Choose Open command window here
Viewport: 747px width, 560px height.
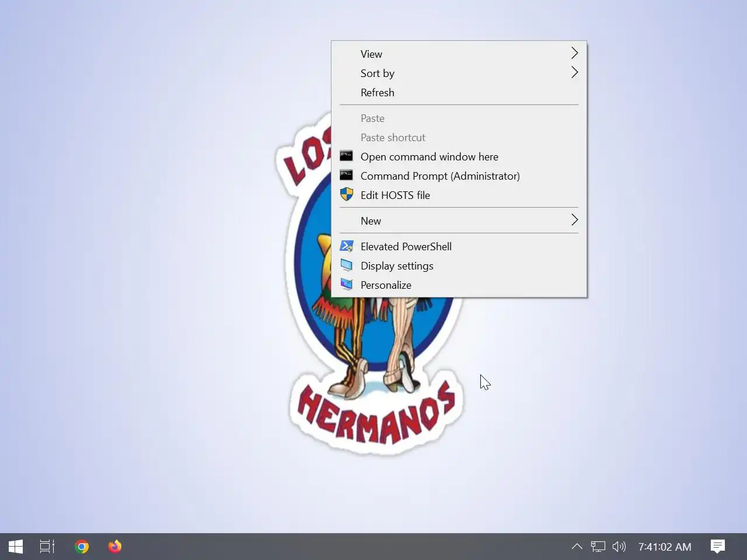[x=459, y=156]
